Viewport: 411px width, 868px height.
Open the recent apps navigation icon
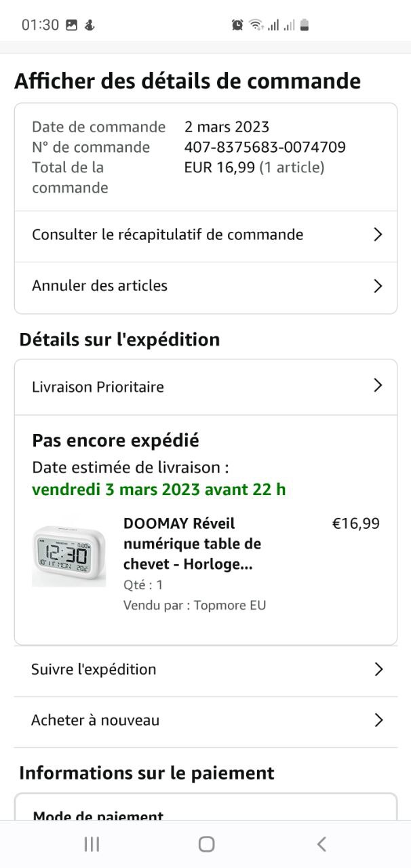point(92,844)
